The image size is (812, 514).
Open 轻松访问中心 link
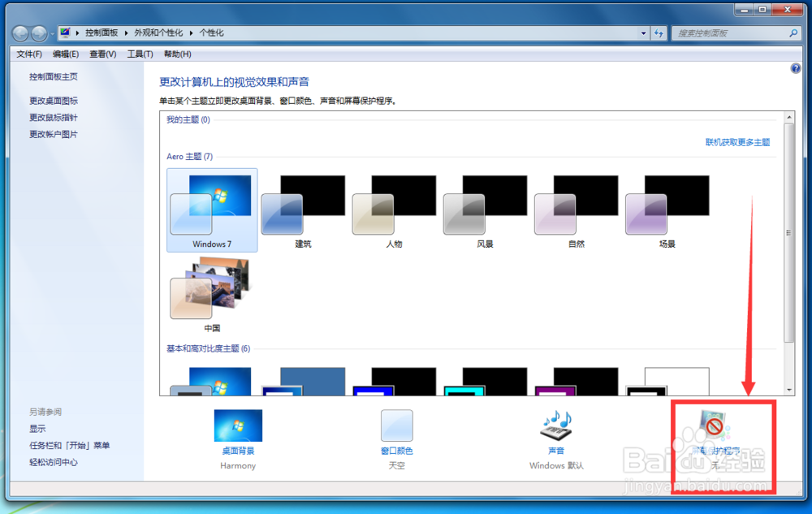tap(54, 462)
